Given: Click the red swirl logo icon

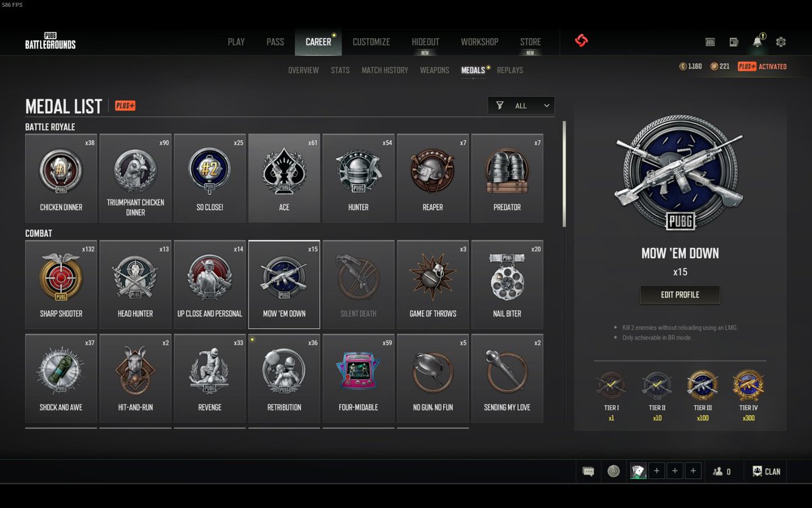Looking at the screenshot, I should click(581, 41).
